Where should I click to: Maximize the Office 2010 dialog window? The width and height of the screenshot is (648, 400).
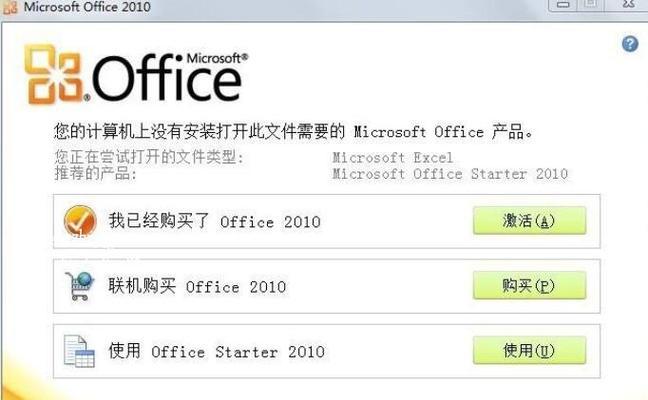(591, 5)
